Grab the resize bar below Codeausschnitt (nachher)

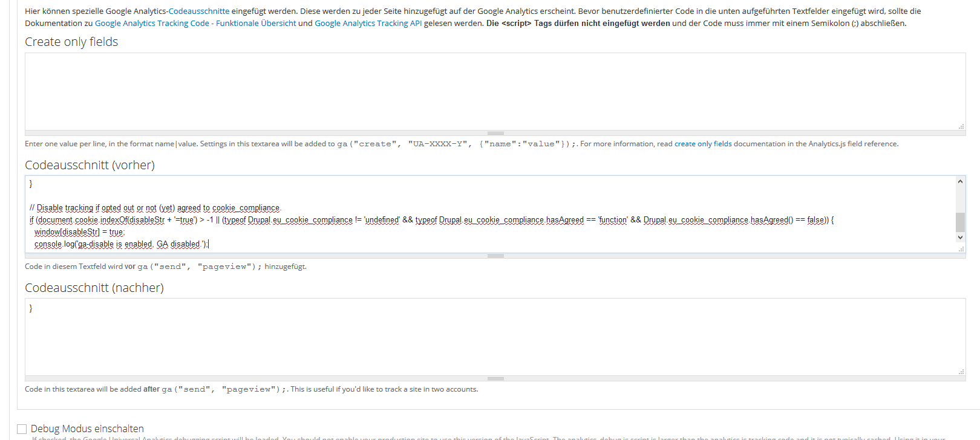[x=495, y=378]
